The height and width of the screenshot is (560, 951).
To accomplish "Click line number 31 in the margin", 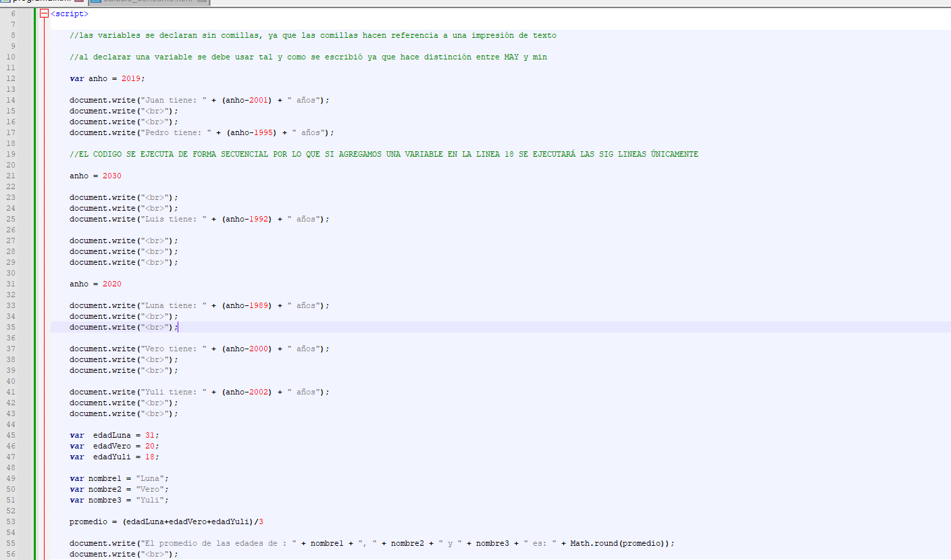I will click(x=11, y=284).
